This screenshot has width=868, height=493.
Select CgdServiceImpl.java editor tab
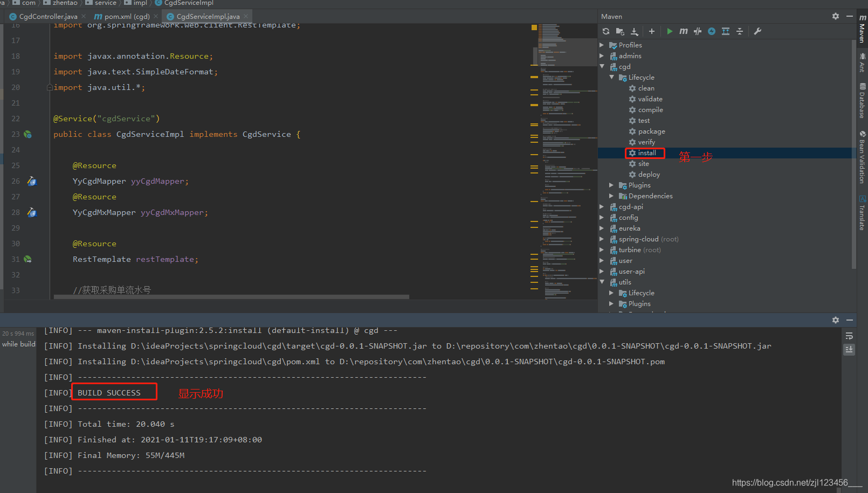point(208,17)
